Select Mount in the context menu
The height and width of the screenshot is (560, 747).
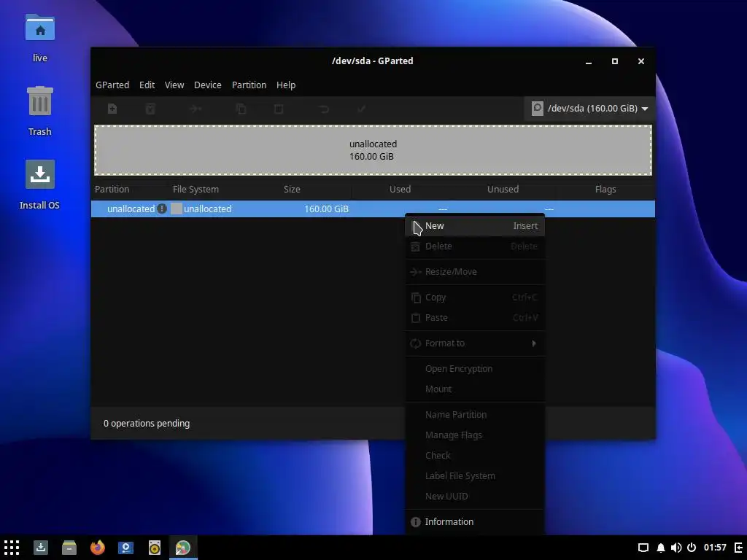coord(474,389)
